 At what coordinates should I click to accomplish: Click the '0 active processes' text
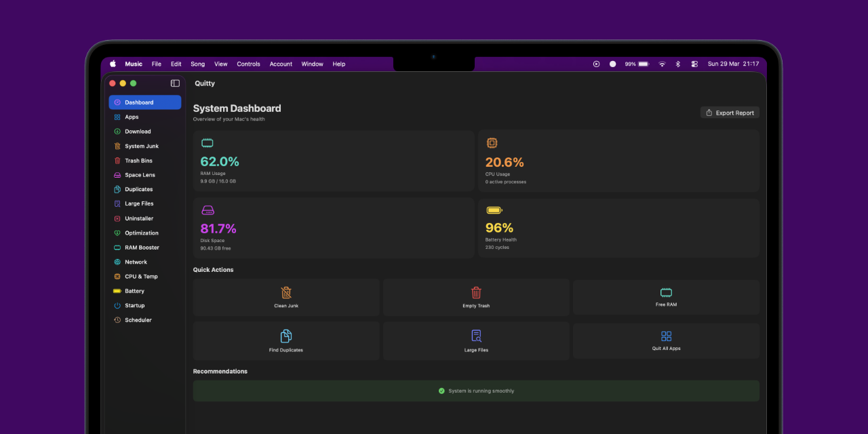point(506,182)
